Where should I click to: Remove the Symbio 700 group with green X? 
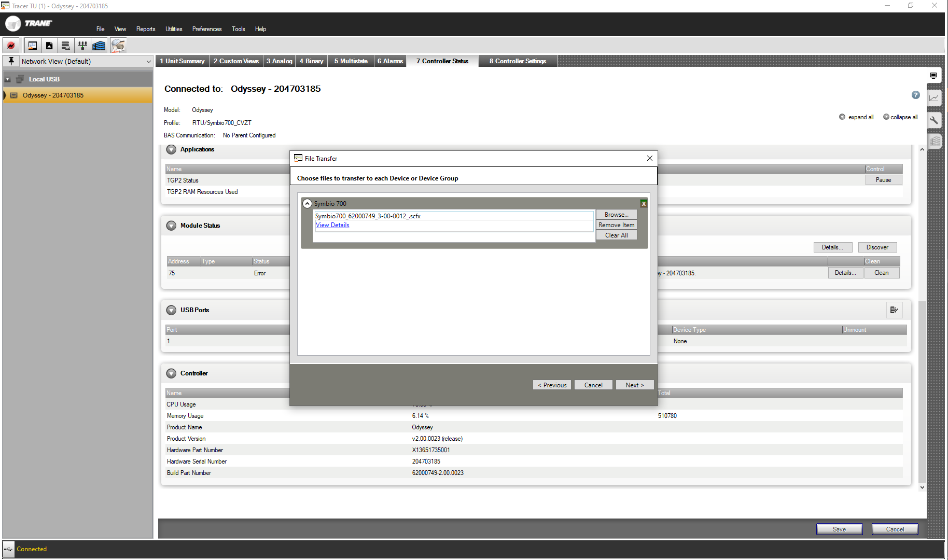(x=644, y=204)
